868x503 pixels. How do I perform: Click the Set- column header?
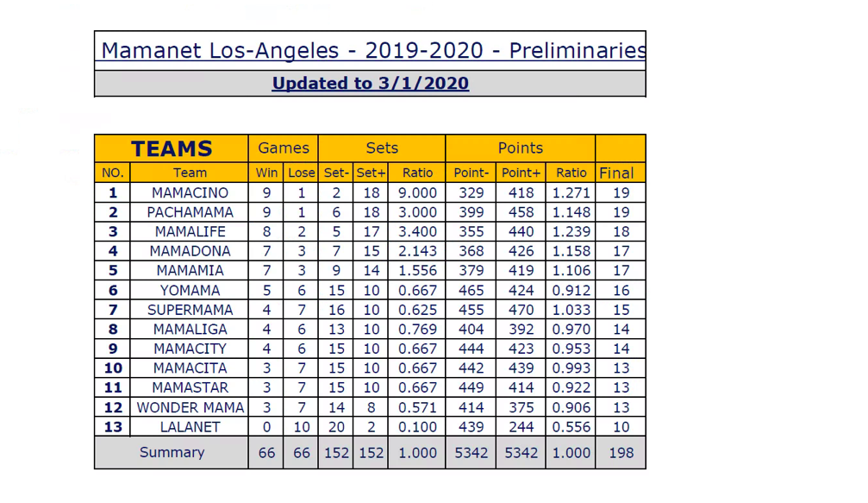(336, 173)
